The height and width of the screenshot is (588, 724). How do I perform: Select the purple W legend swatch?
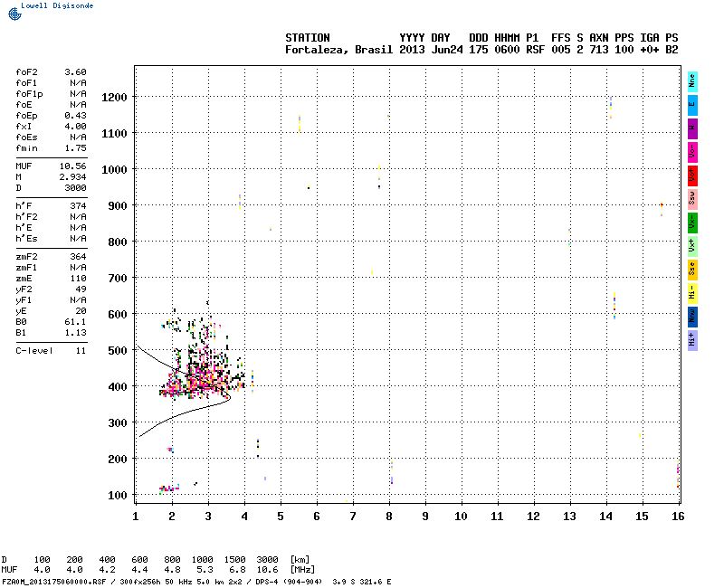(x=692, y=128)
